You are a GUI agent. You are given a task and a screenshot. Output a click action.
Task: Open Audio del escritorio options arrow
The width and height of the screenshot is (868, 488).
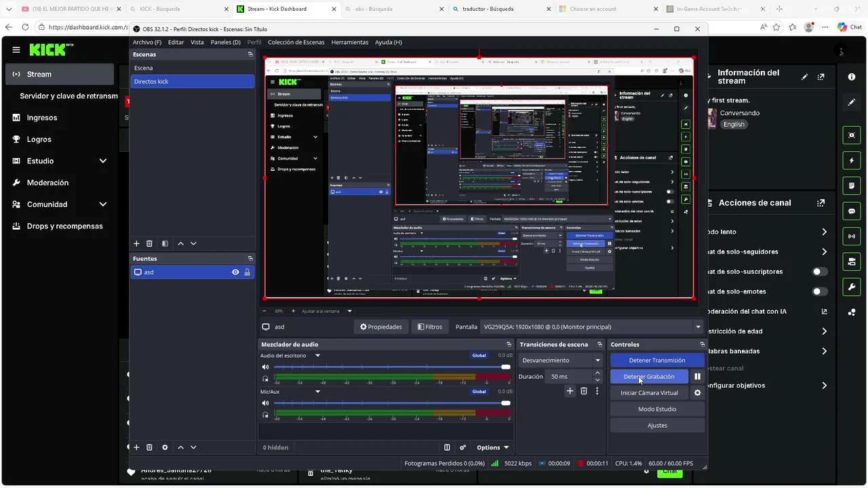point(317,356)
